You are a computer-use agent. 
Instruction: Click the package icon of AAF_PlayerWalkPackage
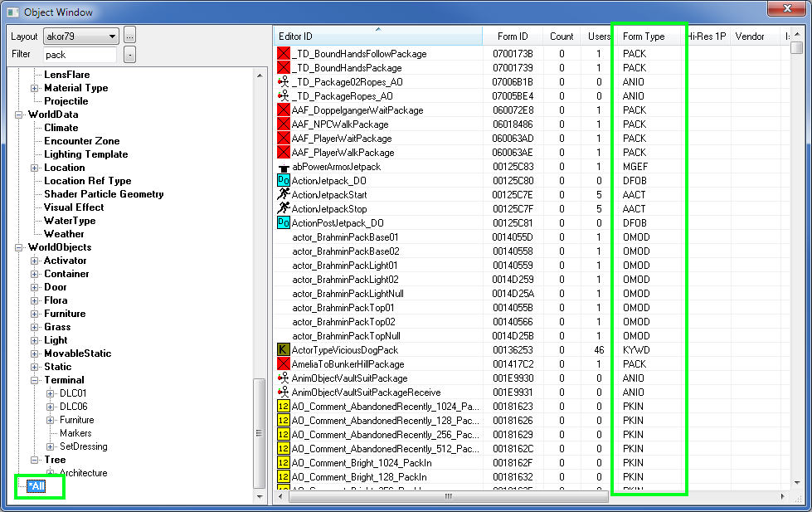tap(284, 153)
